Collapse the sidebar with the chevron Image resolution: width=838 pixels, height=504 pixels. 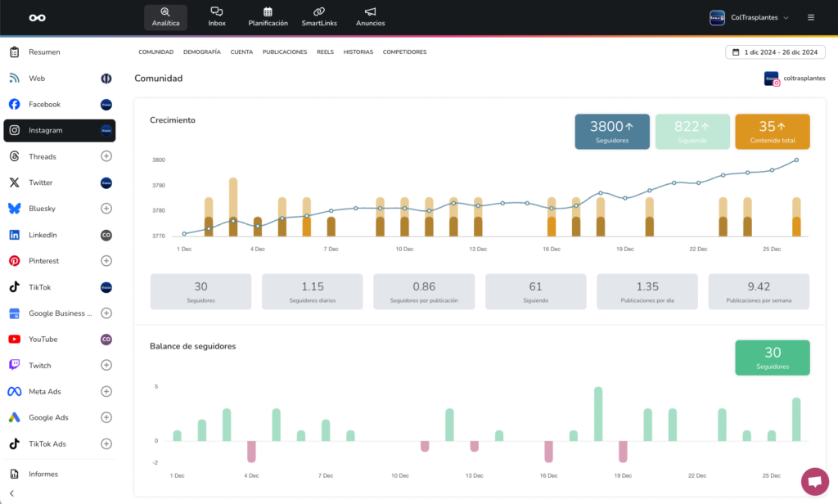click(11, 493)
